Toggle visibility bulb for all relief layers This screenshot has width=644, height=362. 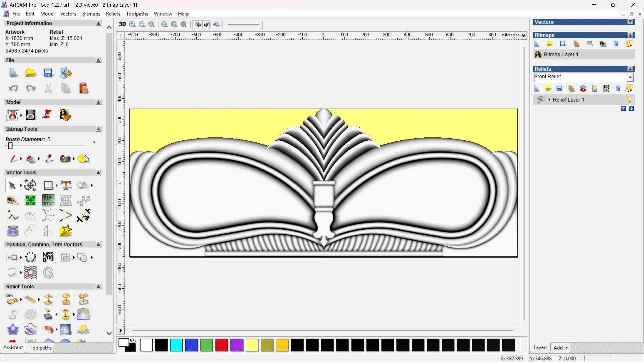coord(629,88)
